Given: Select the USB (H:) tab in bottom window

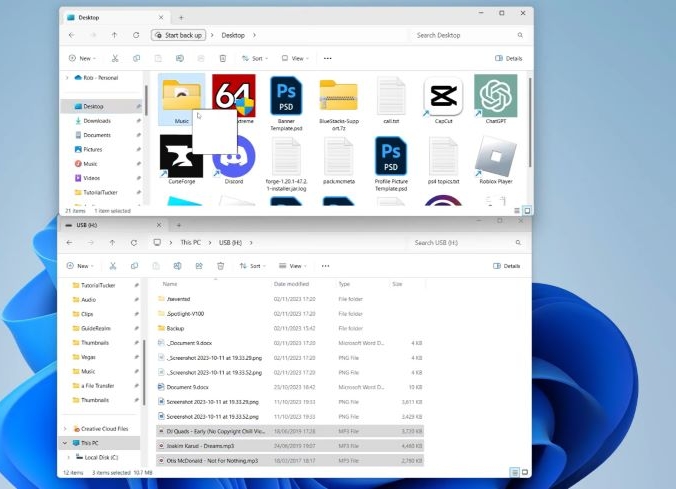Looking at the screenshot, I should coord(113,225).
